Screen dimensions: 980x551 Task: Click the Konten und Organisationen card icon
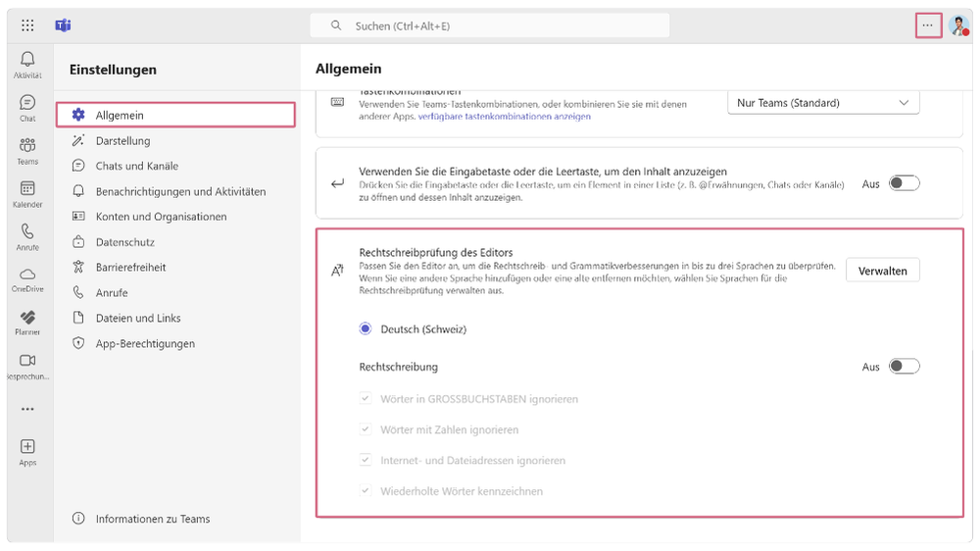[78, 217]
